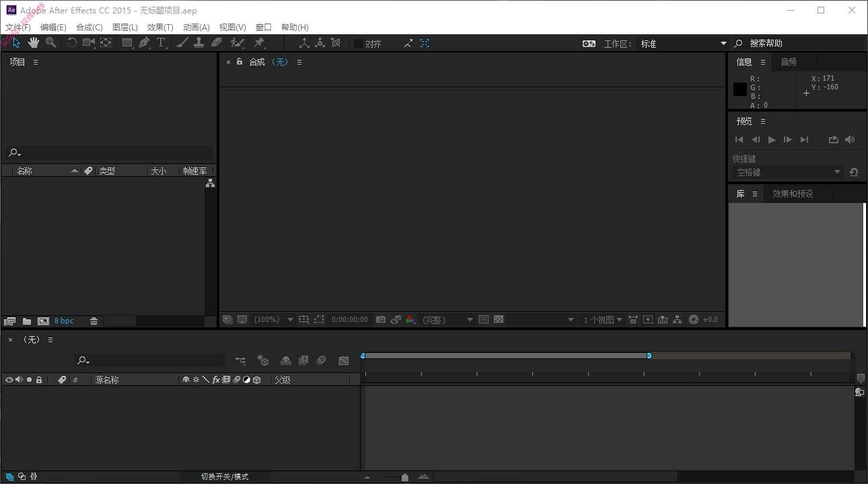Click the timeline button in viewer footer
Image resolution: width=868 pixels, height=484 pixels.
coord(663,319)
